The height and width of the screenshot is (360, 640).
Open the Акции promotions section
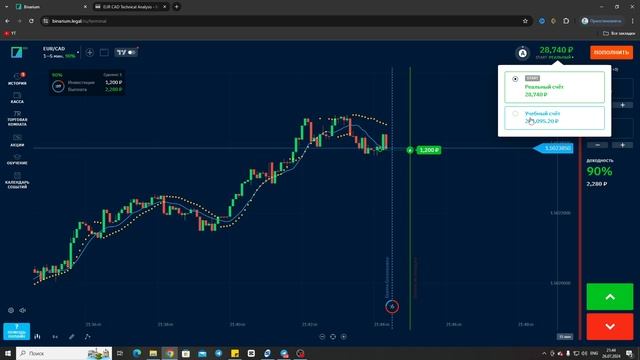click(x=17, y=141)
